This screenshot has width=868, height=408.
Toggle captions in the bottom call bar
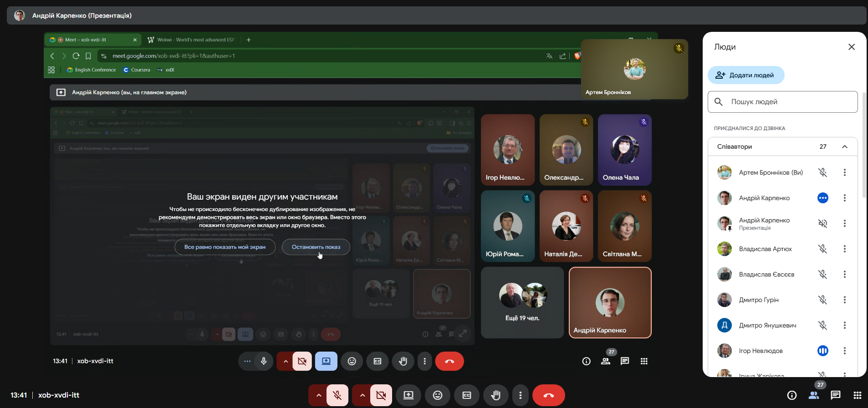[467, 395]
